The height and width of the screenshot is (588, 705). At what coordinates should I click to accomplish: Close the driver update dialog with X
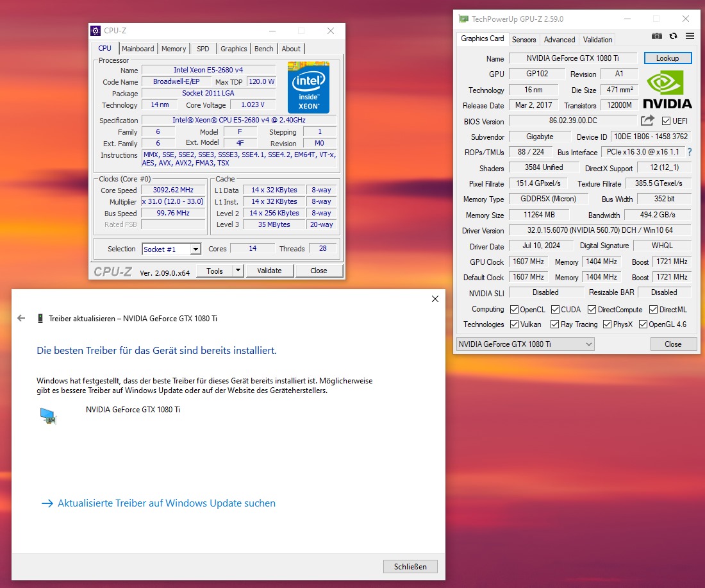click(x=435, y=299)
